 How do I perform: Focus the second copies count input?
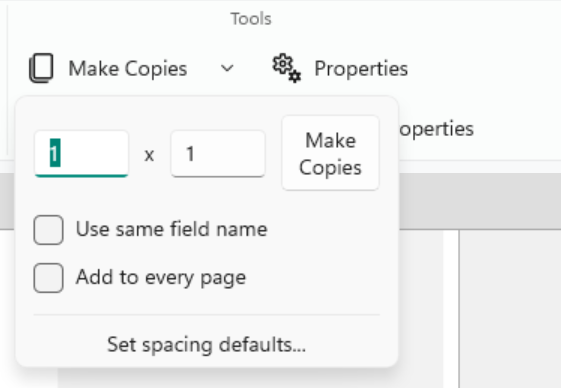pyautogui.click(x=218, y=154)
